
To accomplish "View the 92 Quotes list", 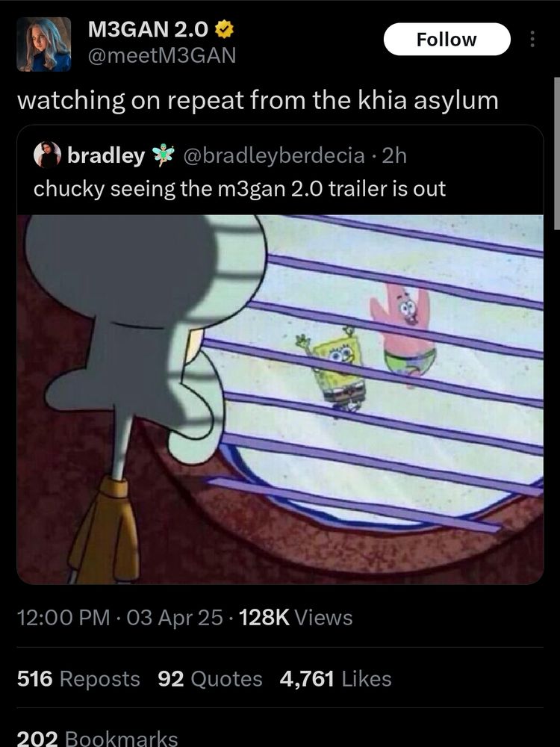I will point(210,678).
